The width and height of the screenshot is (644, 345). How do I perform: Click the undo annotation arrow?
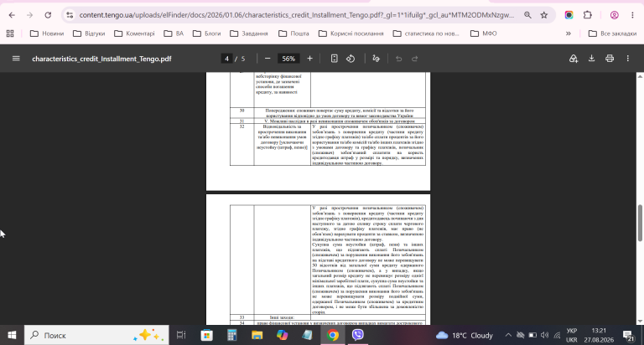pos(398,59)
